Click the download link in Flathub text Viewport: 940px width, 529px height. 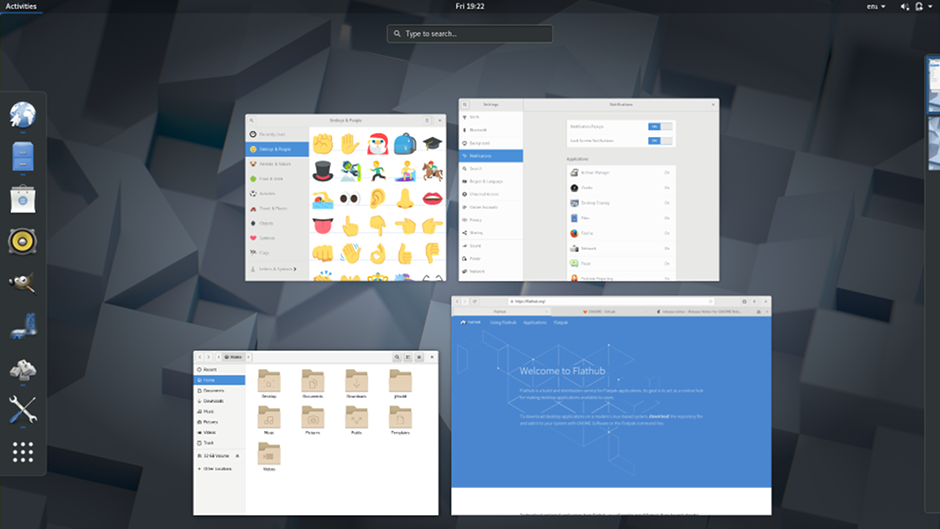[658, 416]
